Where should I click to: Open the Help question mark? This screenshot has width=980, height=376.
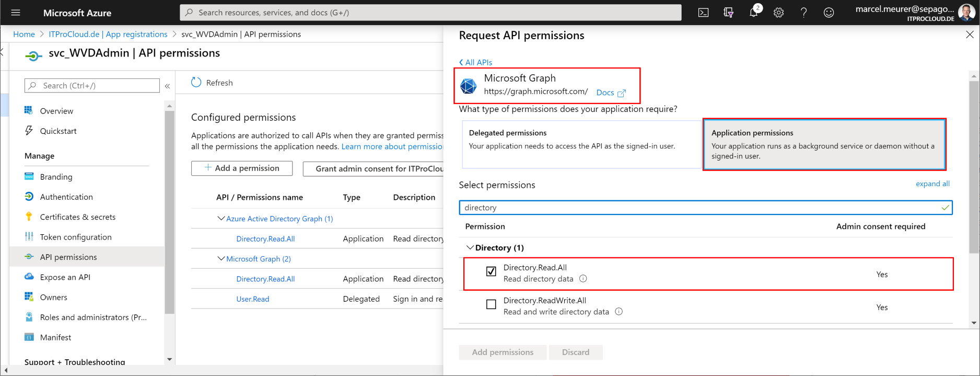803,13
